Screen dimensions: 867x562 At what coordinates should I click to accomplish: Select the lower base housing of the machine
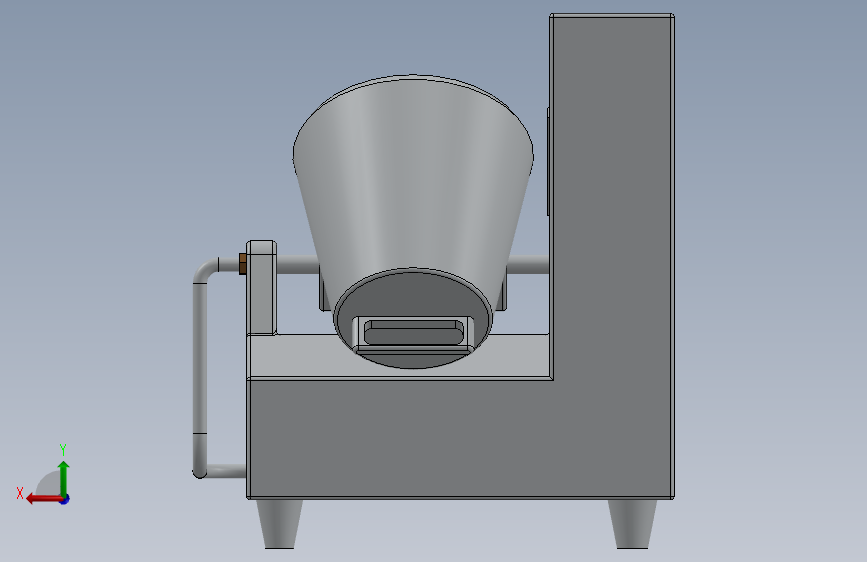click(x=398, y=438)
